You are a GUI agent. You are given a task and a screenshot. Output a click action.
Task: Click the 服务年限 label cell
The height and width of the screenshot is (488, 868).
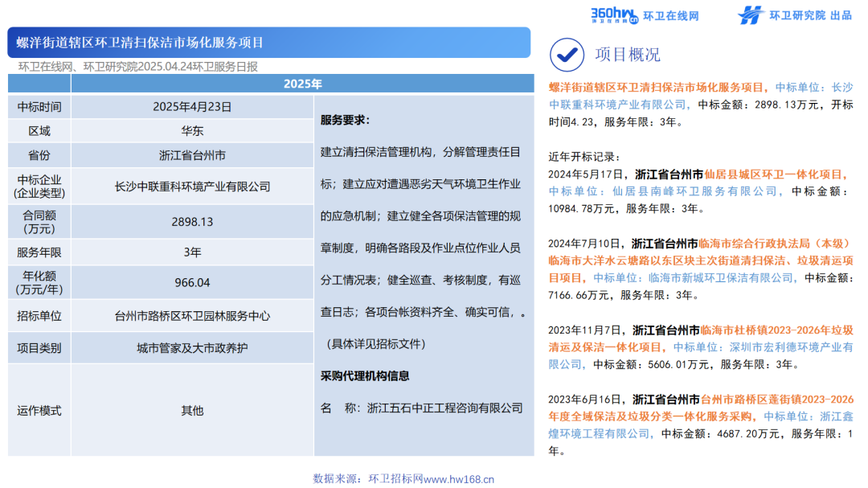click(x=39, y=252)
